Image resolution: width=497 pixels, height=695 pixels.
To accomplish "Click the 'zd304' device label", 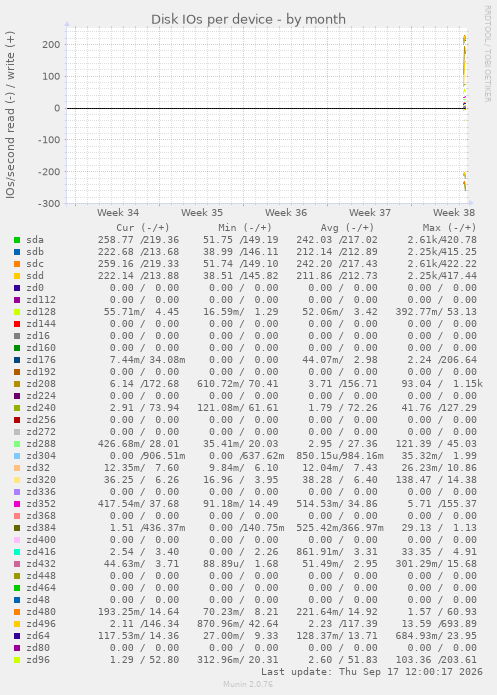I will click(41, 455).
